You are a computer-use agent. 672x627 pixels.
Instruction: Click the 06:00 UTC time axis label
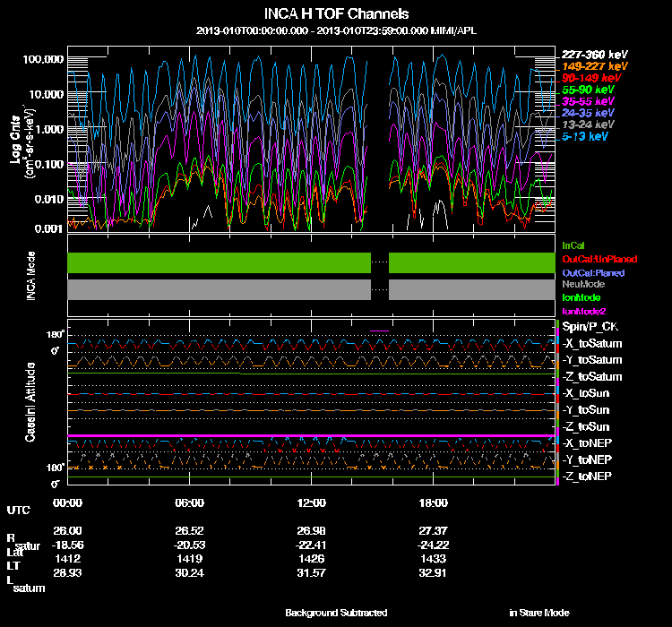(191, 502)
